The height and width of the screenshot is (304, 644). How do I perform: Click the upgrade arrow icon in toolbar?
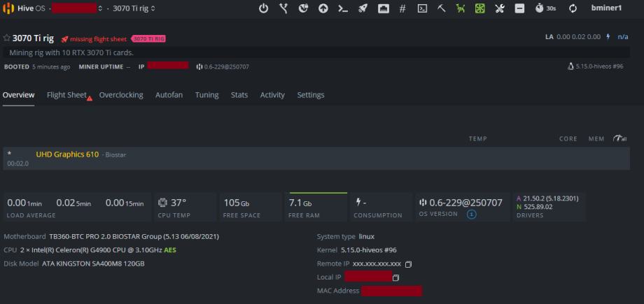point(323,8)
